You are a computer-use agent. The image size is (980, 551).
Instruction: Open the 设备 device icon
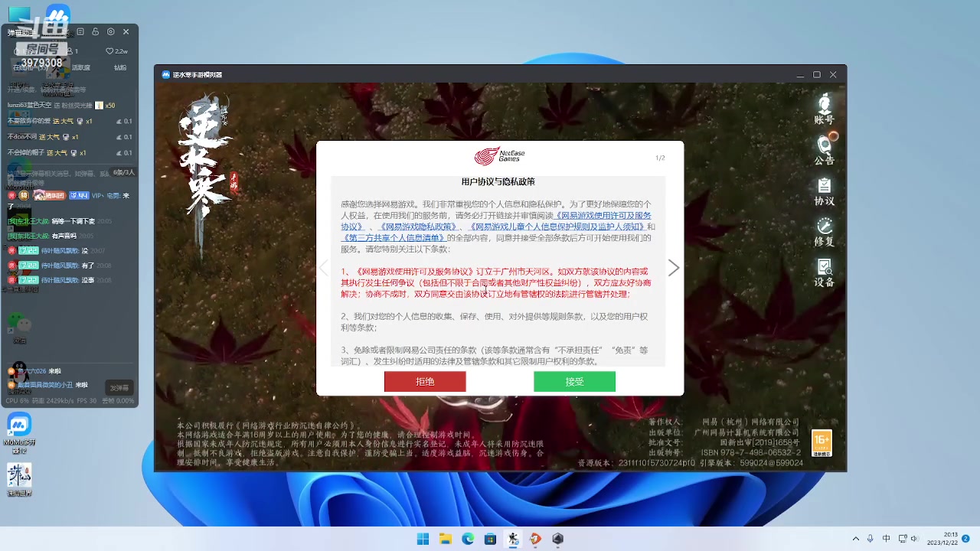pos(824,272)
